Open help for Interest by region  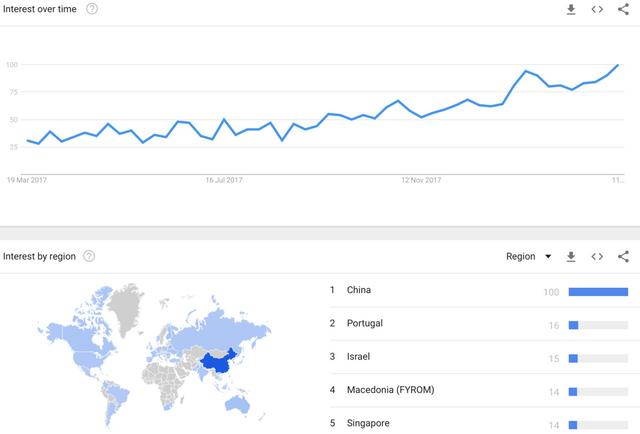pyautogui.click(x=89, y=256)
